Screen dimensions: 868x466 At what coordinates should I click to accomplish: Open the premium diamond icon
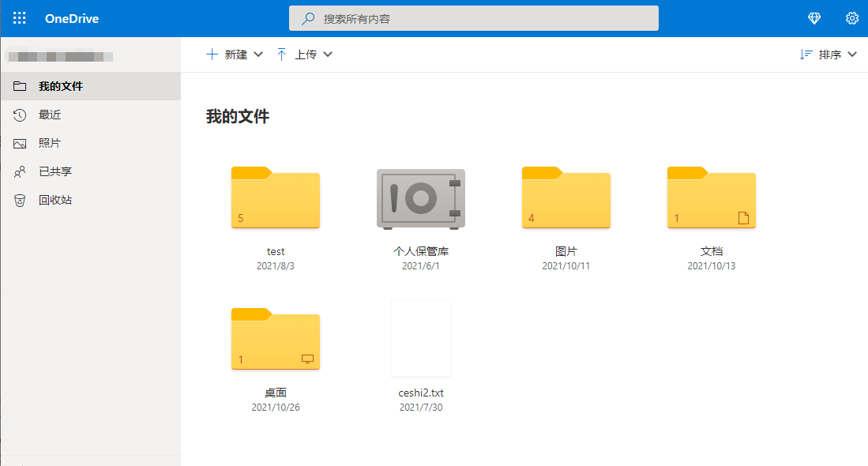click(x=814, y=18)
